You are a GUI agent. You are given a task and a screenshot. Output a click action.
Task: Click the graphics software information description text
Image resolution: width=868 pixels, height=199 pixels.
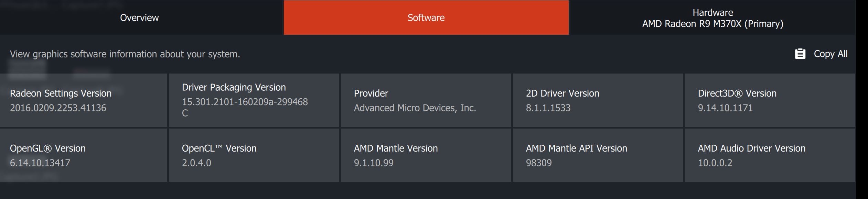tap(125, 54)
